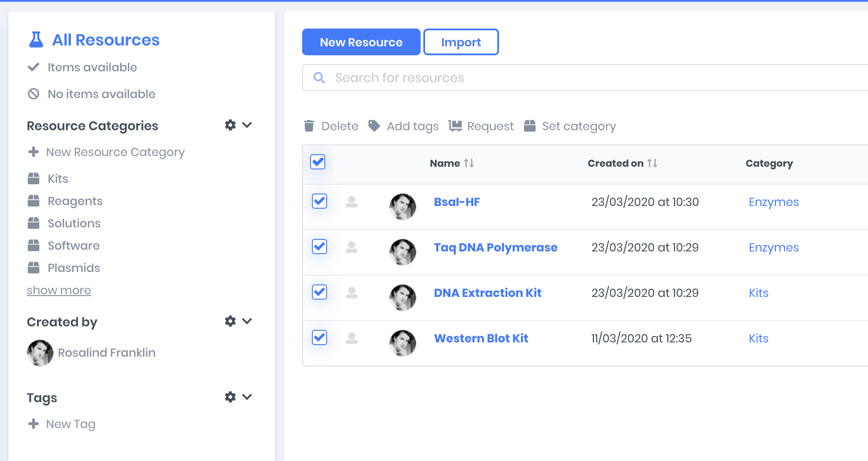Image resolution: width=868 pixels, height=461 pixels.
Task: Open the BsaI-HF resource
Action: (457, 202)
